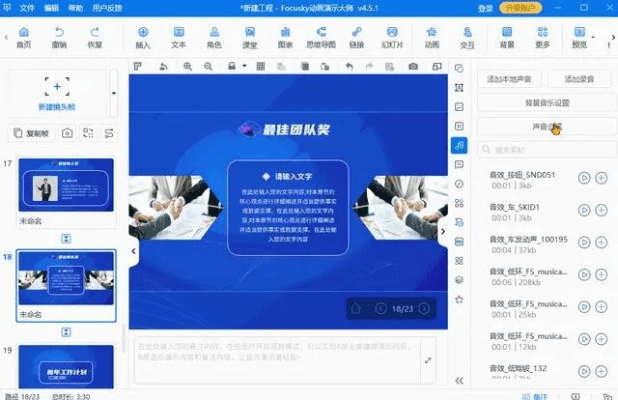Click the rotate icon on canvas toolbar
The width and height of the screenshot is (618, 400).
pyautogui.click(x=163, y=67)
